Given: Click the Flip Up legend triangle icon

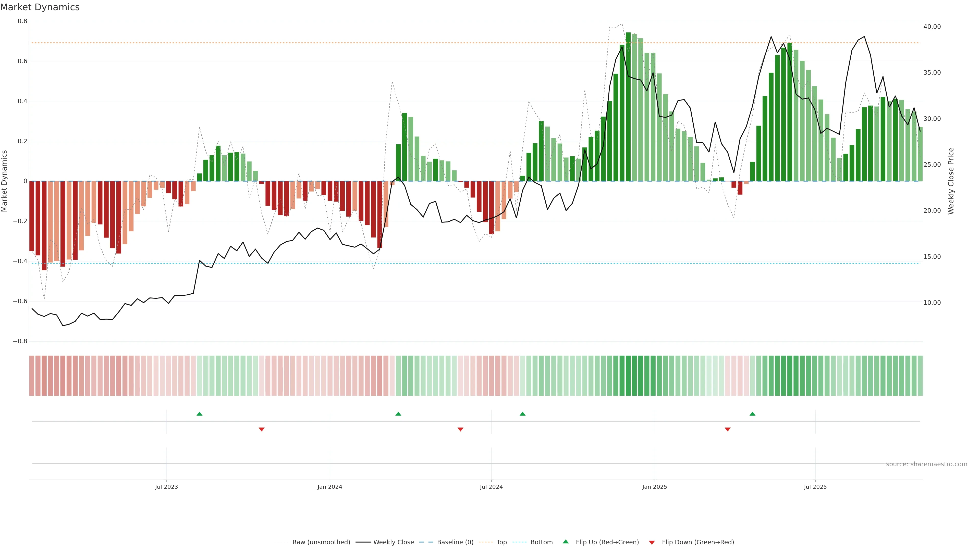Looking at the screenshot, I should (566, 542).
